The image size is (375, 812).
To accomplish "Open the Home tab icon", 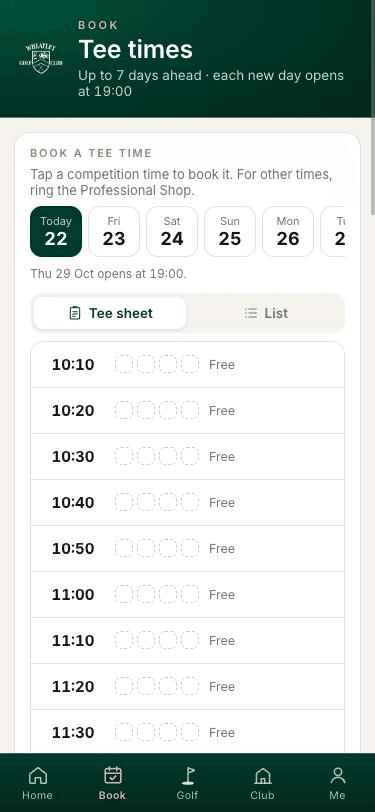I will [37, 775].
